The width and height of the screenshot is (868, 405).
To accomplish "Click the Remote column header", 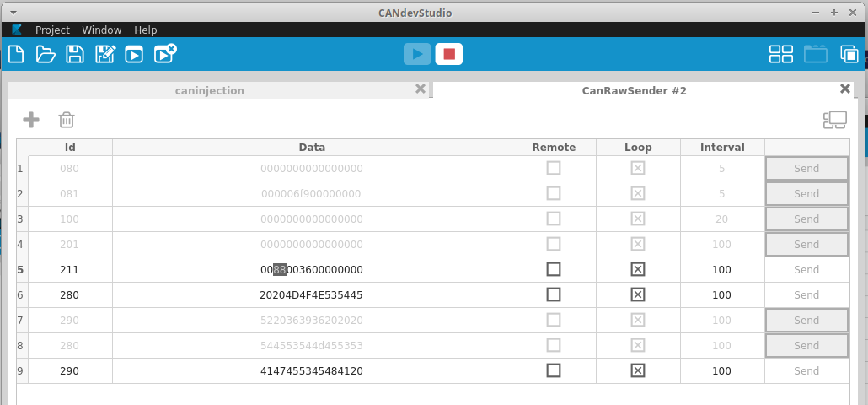I will click(555, 148).
